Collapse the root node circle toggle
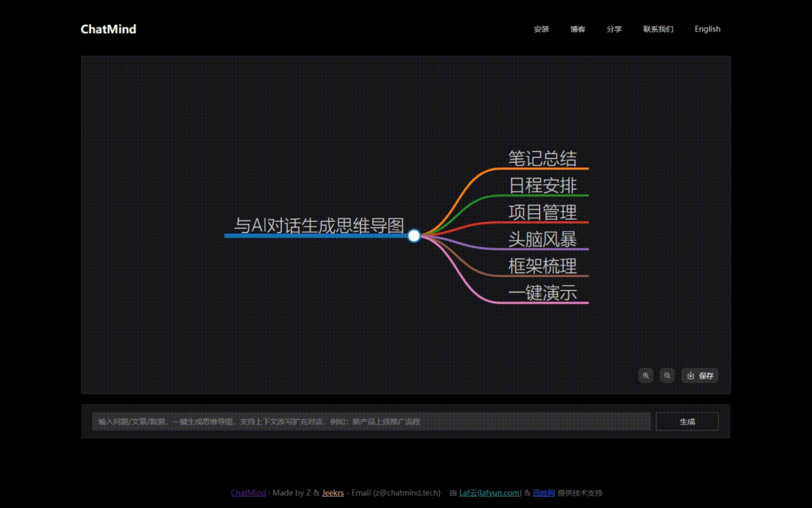This screenshot has width=812, height=508. (414, 236)
